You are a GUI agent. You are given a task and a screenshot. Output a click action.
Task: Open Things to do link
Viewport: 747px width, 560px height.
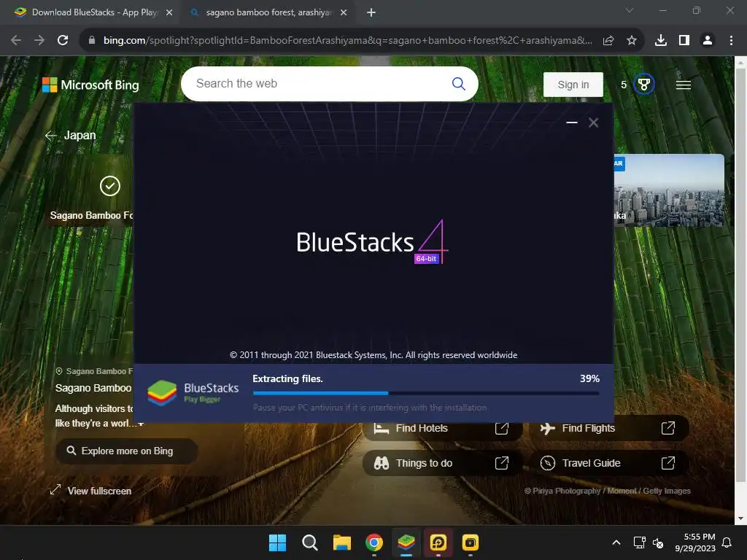[443, 463]
